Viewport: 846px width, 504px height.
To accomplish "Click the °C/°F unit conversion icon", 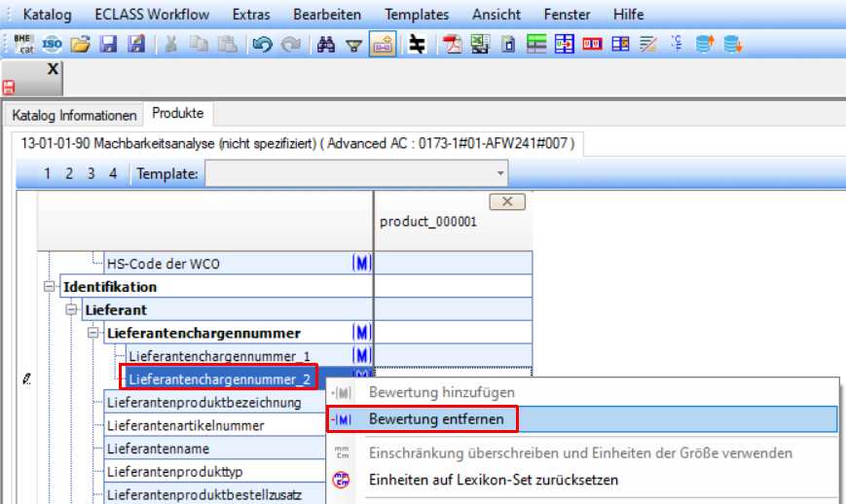I will [677, 44].
